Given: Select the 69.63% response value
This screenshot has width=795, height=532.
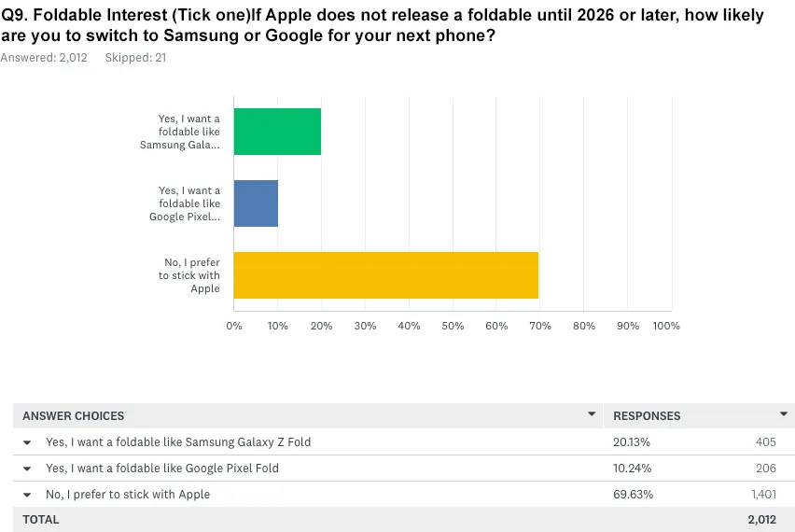Looking at the screenshot, I should pyautogui.click(x=631, y=495).
